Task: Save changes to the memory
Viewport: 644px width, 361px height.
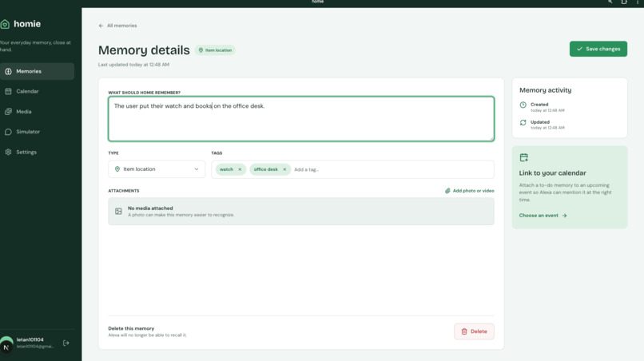Action: (598, 49)
